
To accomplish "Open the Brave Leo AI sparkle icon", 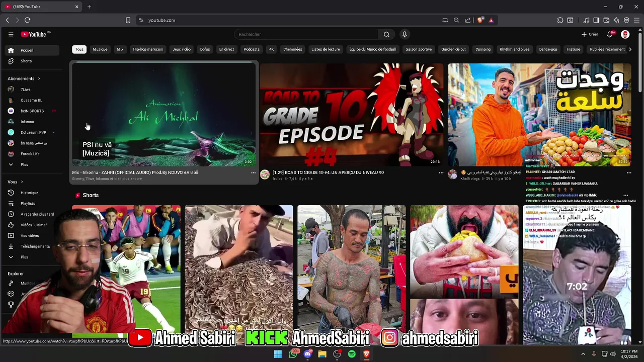I will (616, 20).
